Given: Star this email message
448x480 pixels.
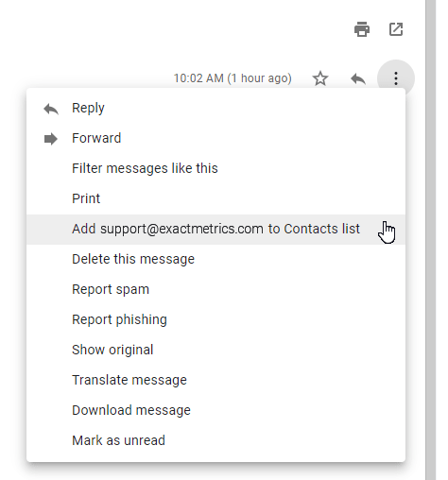Looking at the screenshot, I should (320, 78).
